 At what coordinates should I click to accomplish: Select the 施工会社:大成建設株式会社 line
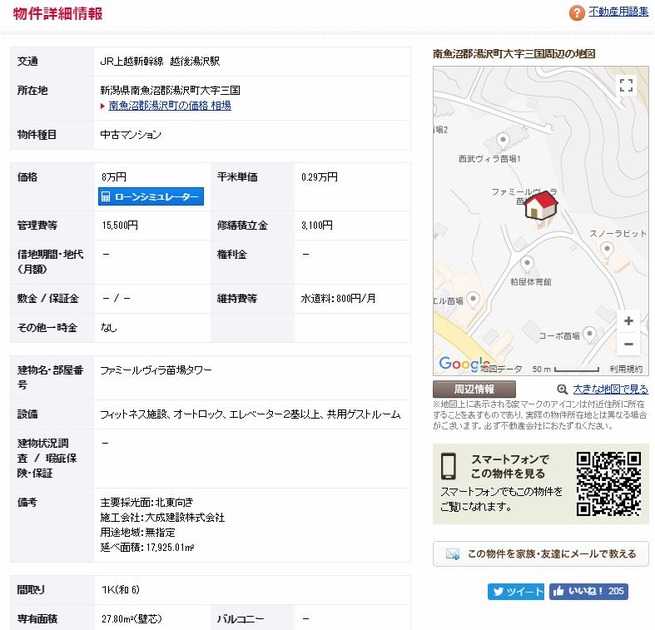162,517
